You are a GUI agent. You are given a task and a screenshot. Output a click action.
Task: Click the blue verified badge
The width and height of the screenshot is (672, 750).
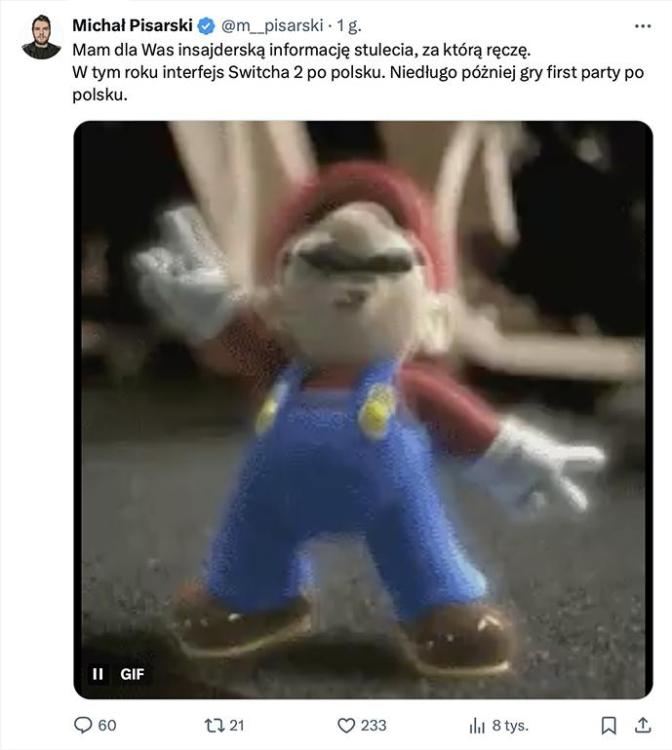[206, 26]
